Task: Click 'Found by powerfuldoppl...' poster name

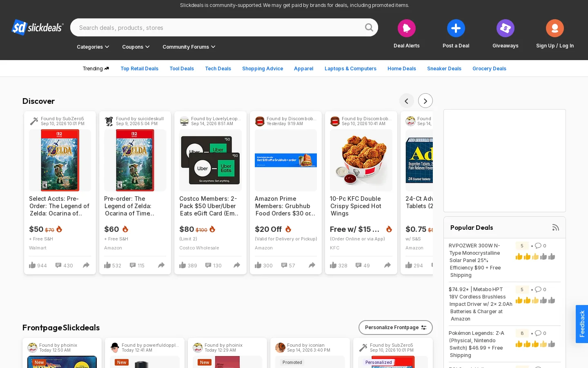Action: pyautogui.click(x=150, y=345)
